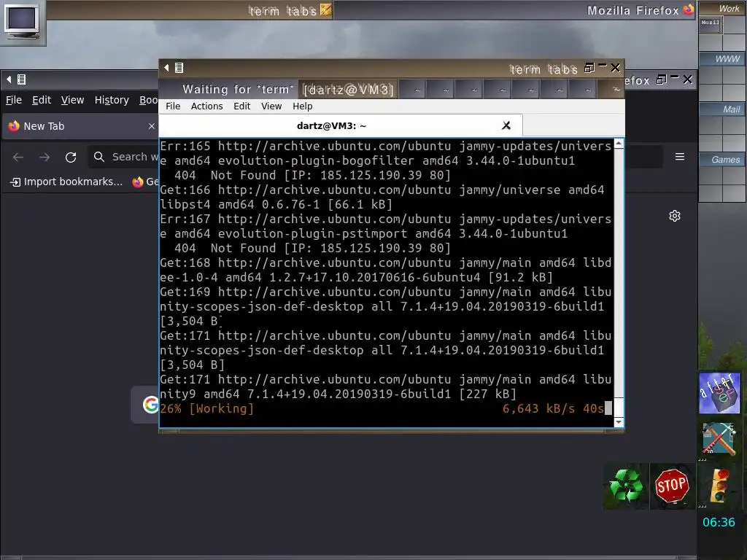Click Firefox back arrow button
Viewport: 747px width, 560px height.
[x=18, y=157]
